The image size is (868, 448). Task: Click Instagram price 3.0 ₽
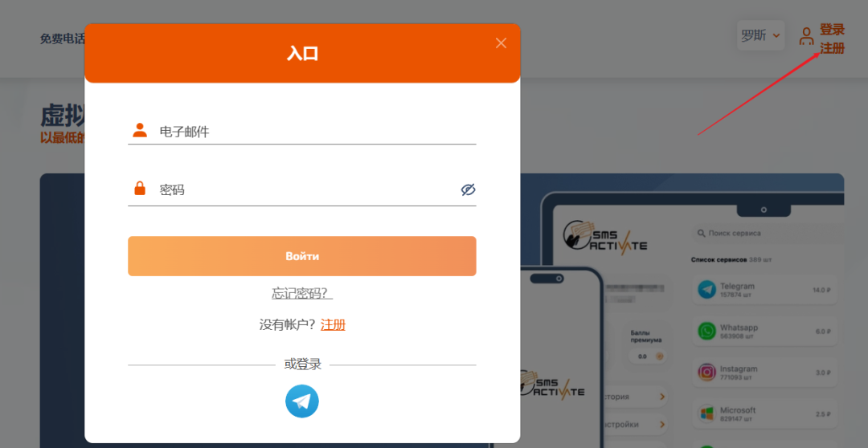[x=823, y=373]
